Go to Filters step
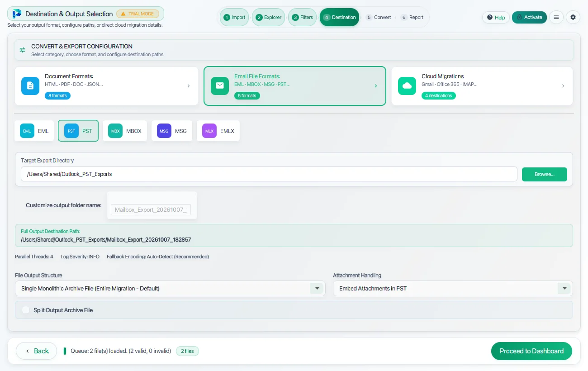 (x=303, y=17)
